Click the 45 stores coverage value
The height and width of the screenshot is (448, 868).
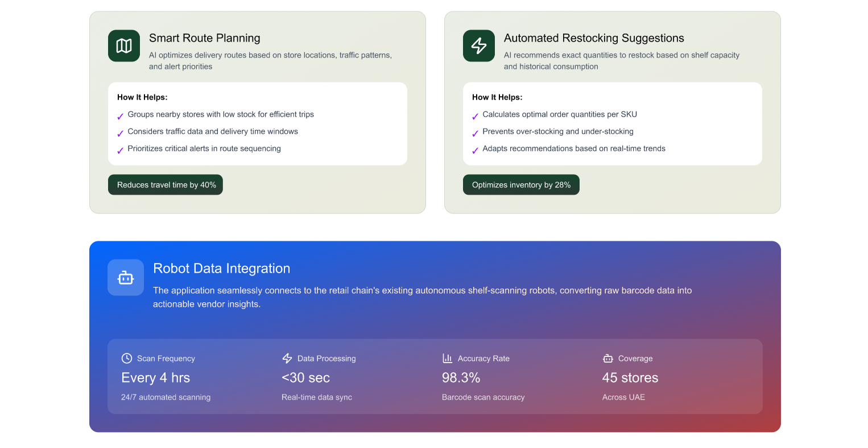[630, 378]
